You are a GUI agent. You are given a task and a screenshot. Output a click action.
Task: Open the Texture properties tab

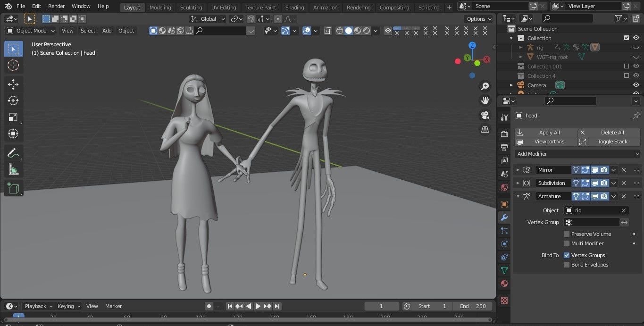coord(504,301)
